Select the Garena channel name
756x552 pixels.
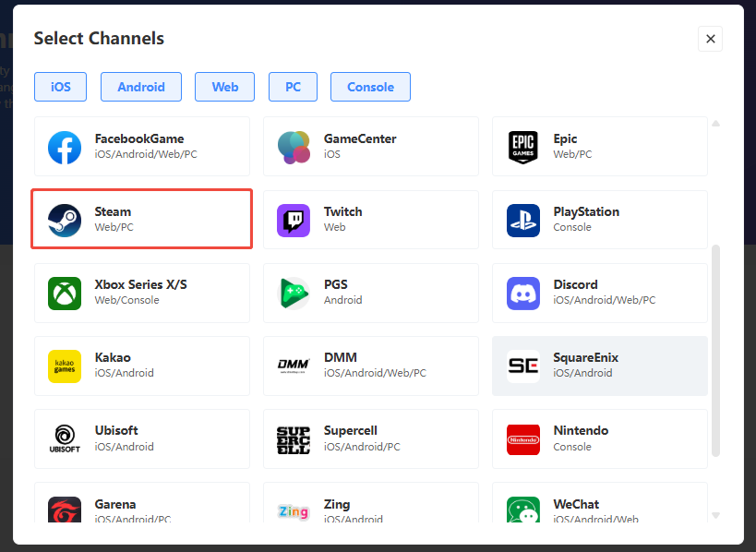click(x=115, y=504)
